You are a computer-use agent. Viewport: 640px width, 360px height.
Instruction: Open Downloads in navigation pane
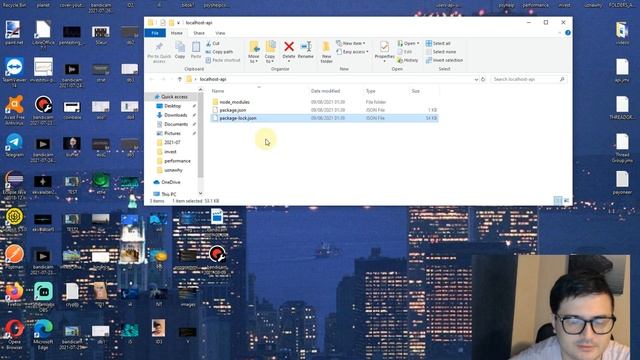tap(175, 115)
